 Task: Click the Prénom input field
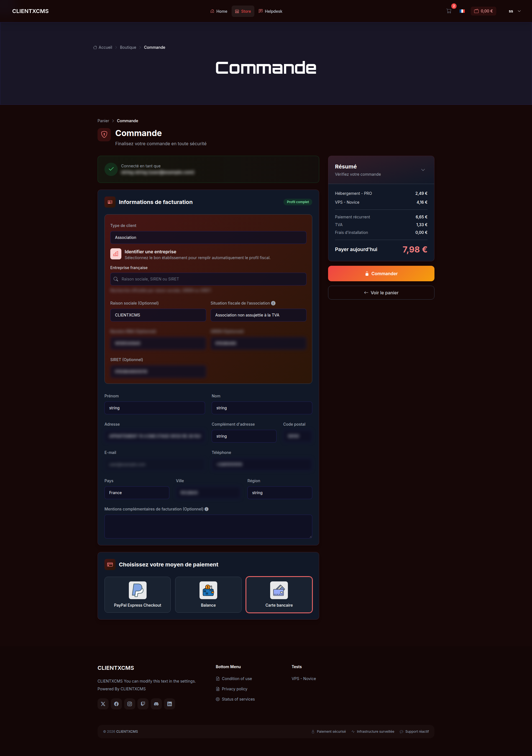[x=155, y=408]
